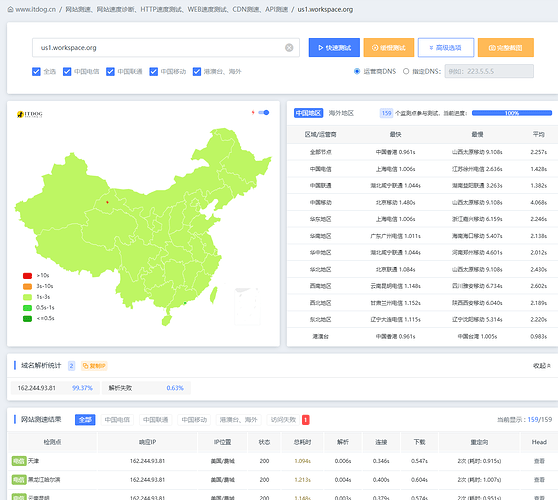Select the 指定DNS radio button
The image size is (558, 500).
[x=406, y=71]
